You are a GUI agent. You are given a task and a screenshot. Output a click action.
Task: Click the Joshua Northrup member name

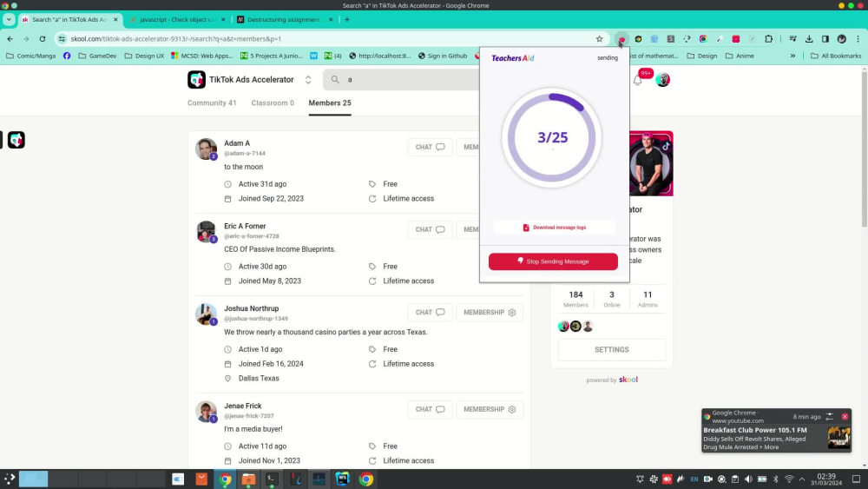point(252,308)
